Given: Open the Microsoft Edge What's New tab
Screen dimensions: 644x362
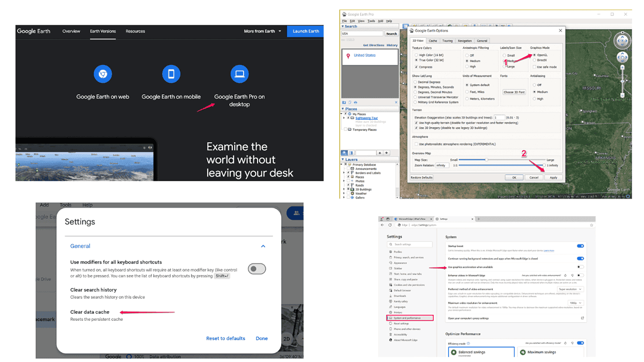Looking at the screenshot, I should (x=413, y=219).
